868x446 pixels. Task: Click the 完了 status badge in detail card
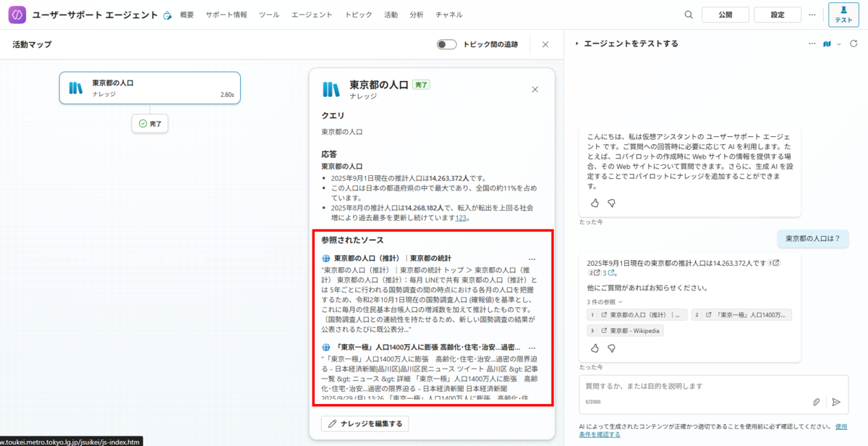click(422, 85)
